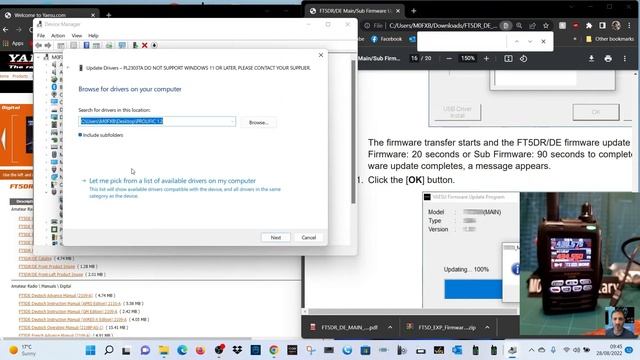Viewport: 640px width, 360px height.
Task: Open Facebook bookmark
Action: pyautogui.click(x=386, y=39)
